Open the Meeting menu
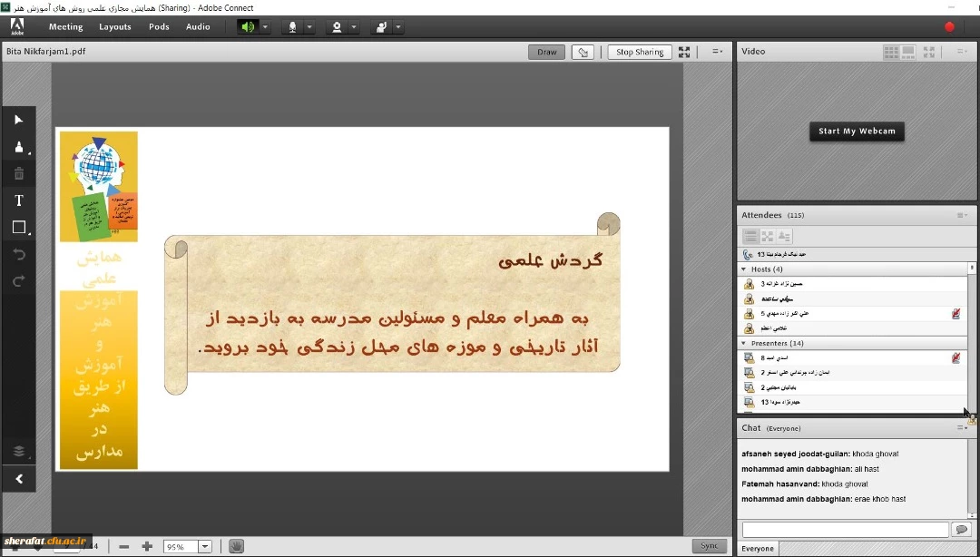The width and height of the screenshot is (980, 557). pos(65,27)
